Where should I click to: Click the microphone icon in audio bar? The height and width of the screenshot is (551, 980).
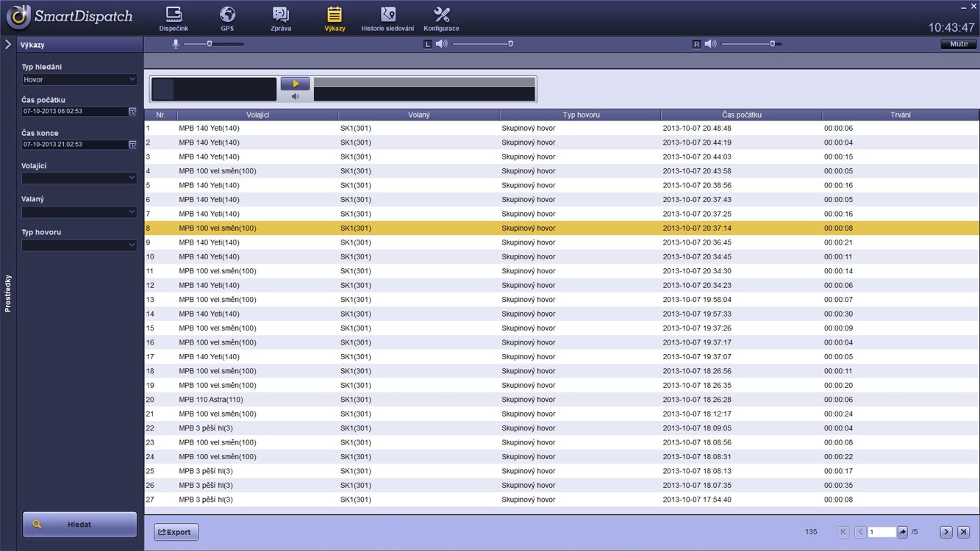176,44
